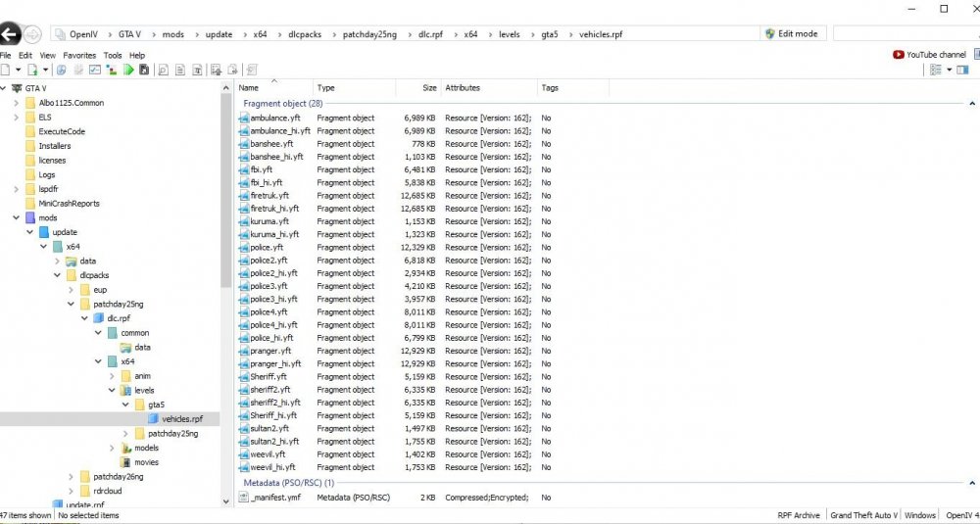
Task: Expand the eup tree node
Action: pos(72,290)
